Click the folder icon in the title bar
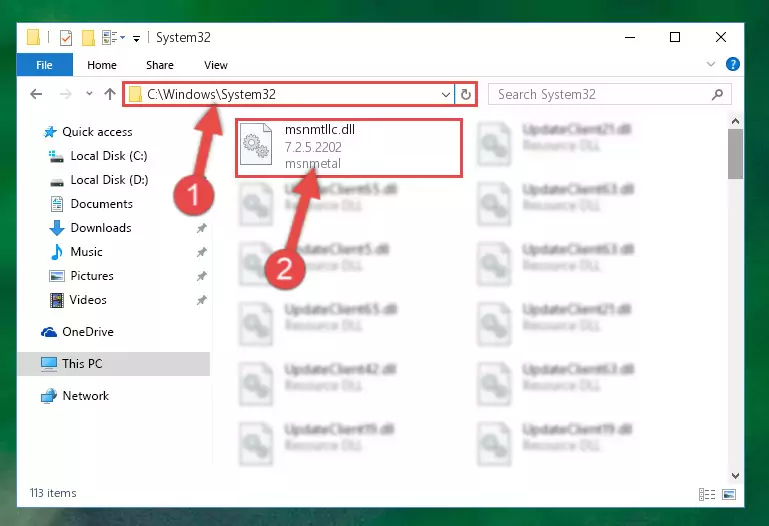 point(33,37)
